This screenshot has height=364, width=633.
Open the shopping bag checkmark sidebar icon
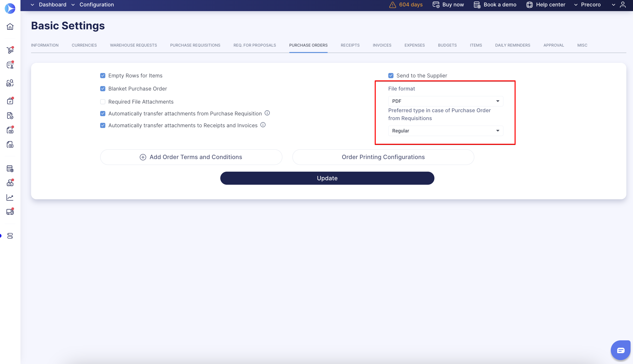click(10, 101)
